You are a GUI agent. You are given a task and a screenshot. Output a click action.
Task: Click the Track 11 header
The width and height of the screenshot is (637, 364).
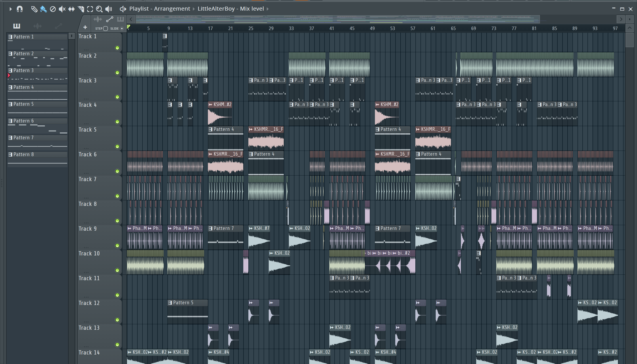(x=100, y=287)
